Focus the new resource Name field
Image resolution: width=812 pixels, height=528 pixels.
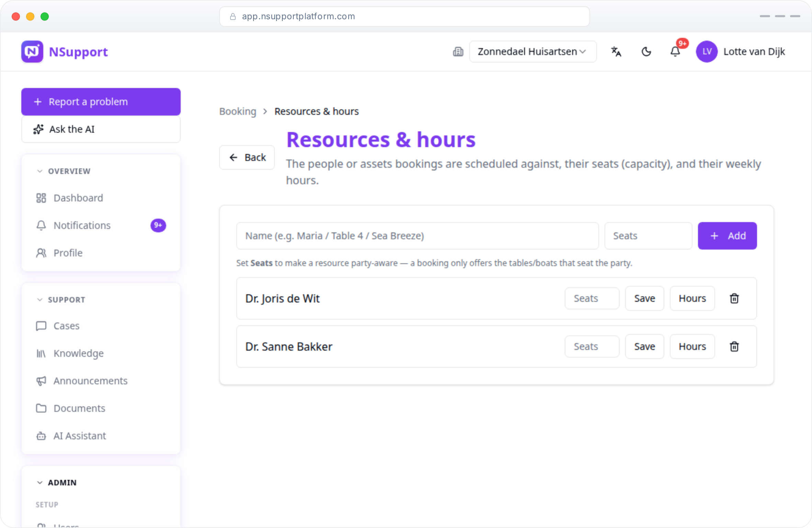point(417,236)
